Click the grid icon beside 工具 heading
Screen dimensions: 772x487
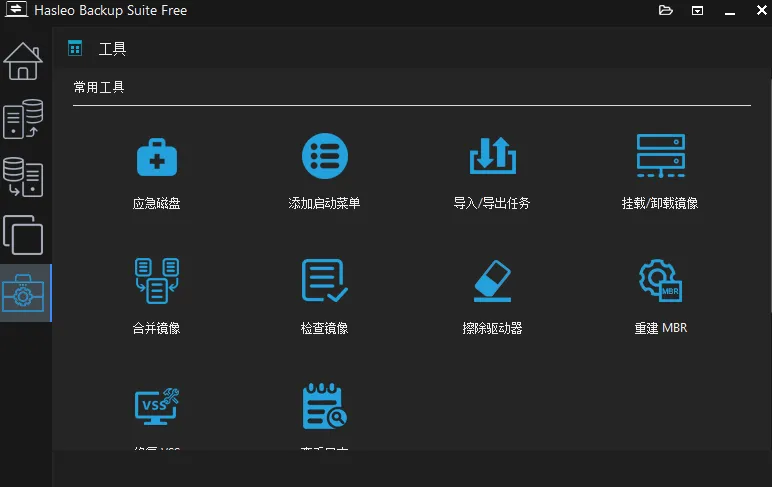[75, 48]
